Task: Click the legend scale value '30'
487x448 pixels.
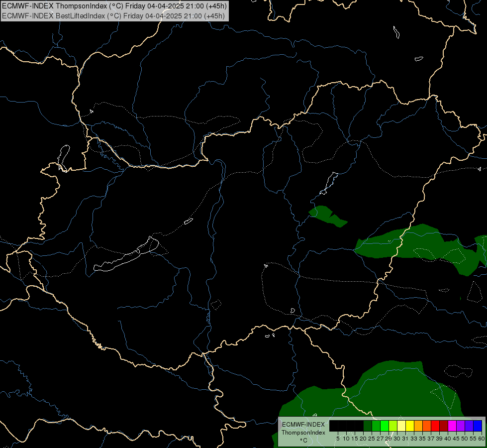Action: [397, 439]
